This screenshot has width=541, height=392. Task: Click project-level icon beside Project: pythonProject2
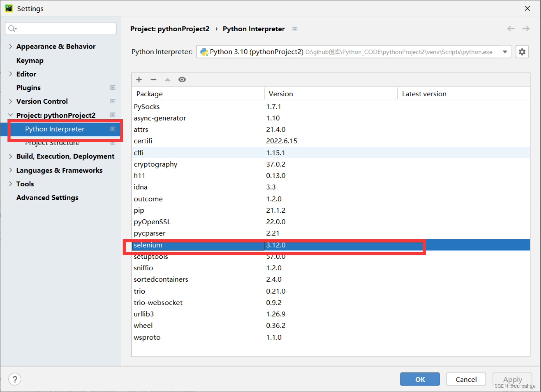point(113,115)
